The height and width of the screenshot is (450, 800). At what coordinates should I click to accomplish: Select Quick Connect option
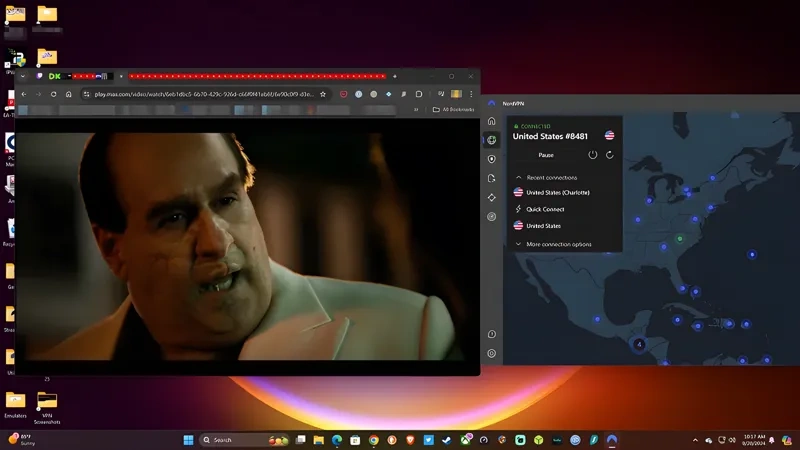click(545, 209)
